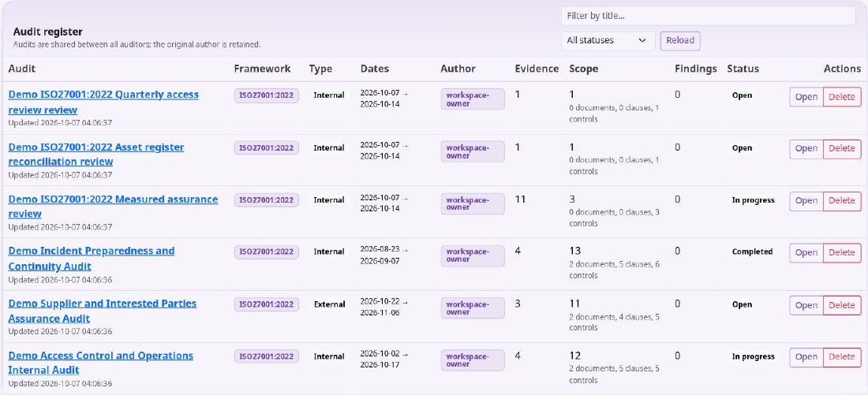Screen dimensions: 868x395
Task: Open Demo ISO27001:2022 Quarterly access review link
Action: 103,102
